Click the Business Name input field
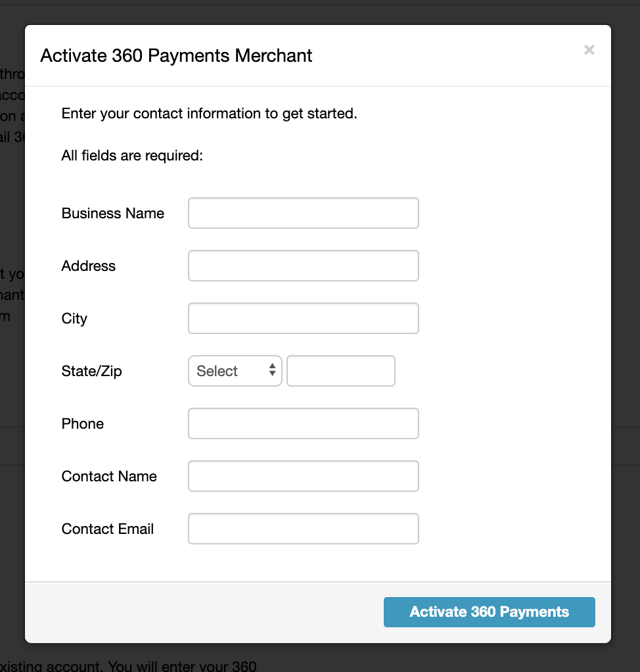Screen dimensions: 640x672 click(x=303, y=213)
